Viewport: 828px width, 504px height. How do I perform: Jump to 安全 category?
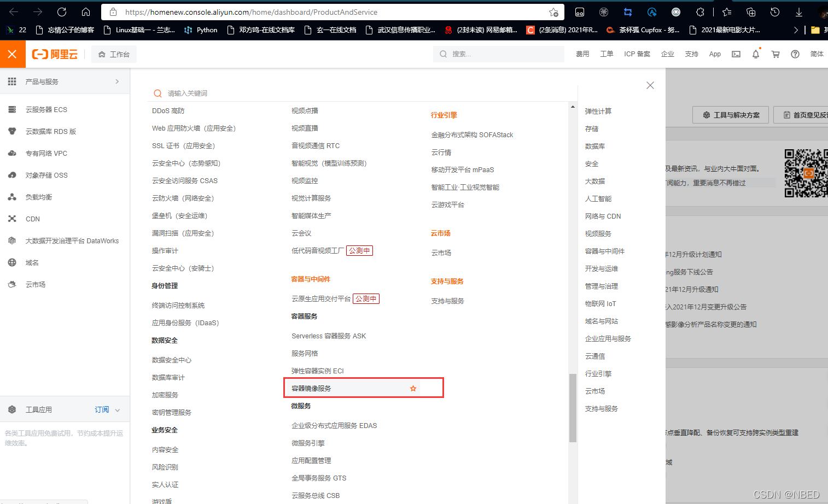592,164
